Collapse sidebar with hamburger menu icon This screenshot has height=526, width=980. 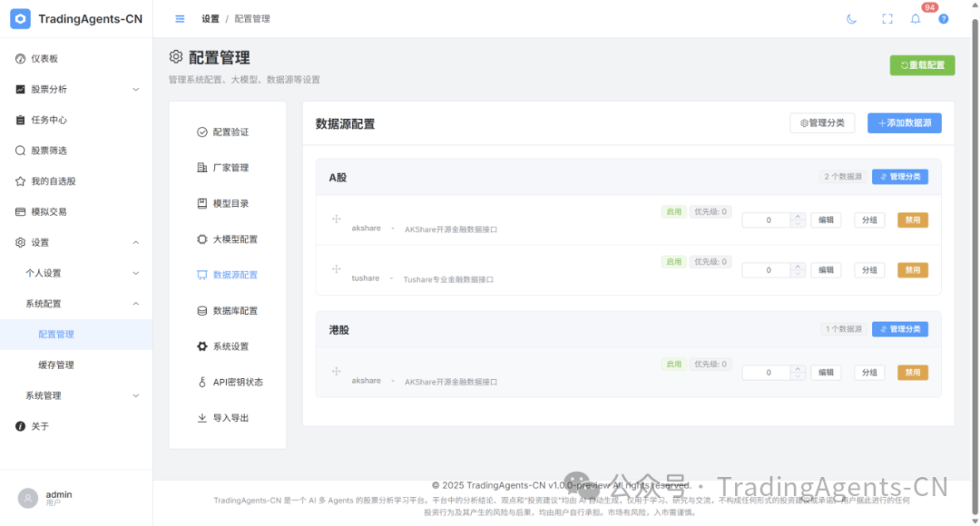point(180,19)
